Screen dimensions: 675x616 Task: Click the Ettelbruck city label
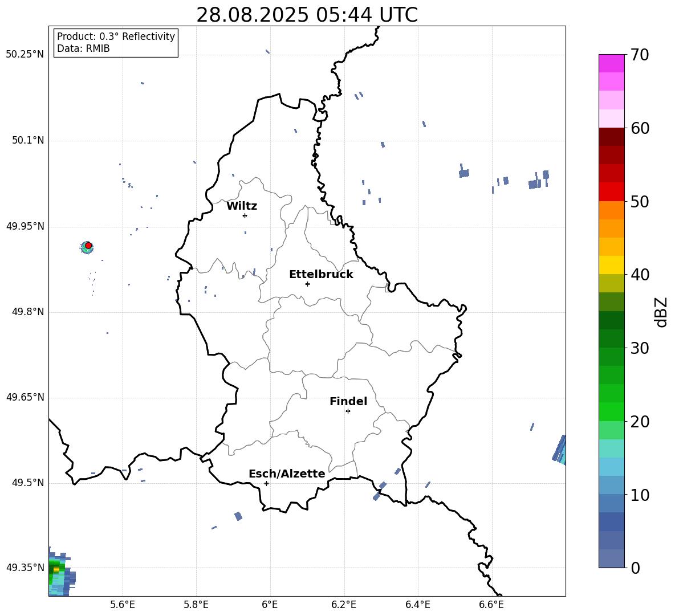(x=321, y=275)
